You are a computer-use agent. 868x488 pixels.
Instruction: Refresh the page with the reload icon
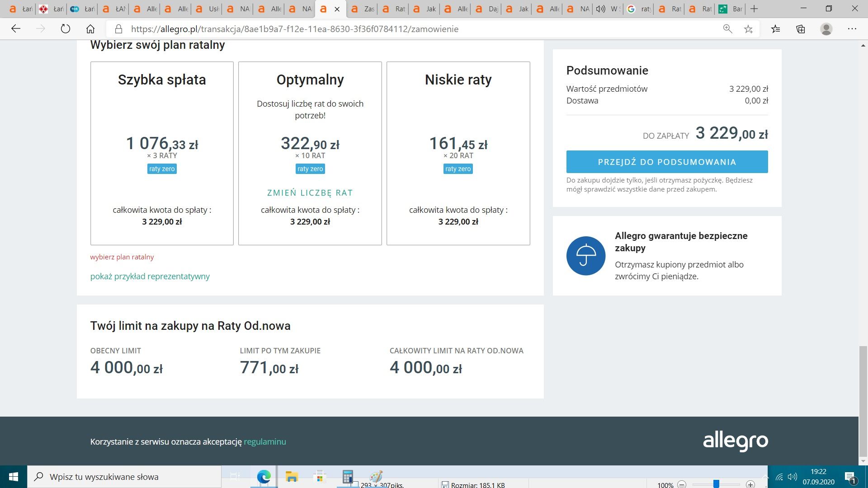coord(66,29)
